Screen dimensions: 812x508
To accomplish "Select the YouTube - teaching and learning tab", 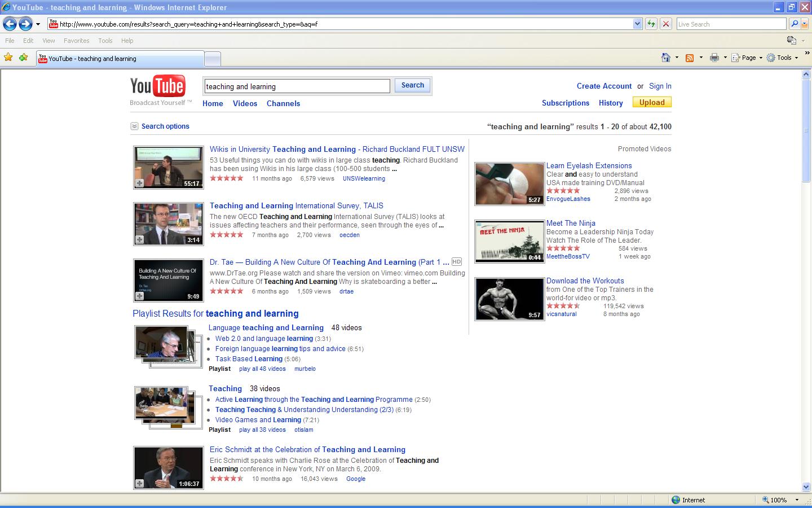I will (x=120, y=59).
